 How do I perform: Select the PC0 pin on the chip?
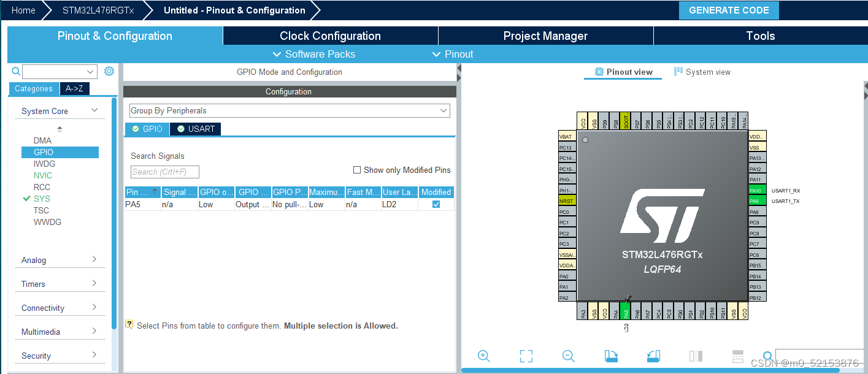coord(567,212)
